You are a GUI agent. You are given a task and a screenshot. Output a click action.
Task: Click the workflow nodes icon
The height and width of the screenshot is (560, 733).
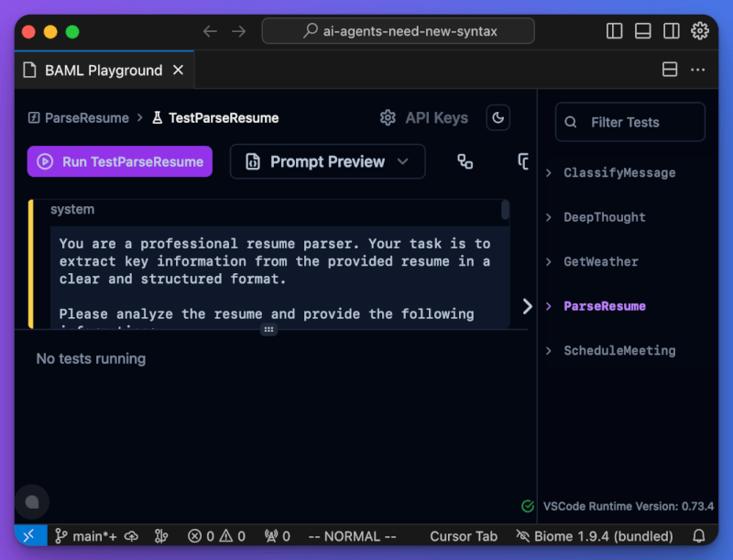click(465, 161)
